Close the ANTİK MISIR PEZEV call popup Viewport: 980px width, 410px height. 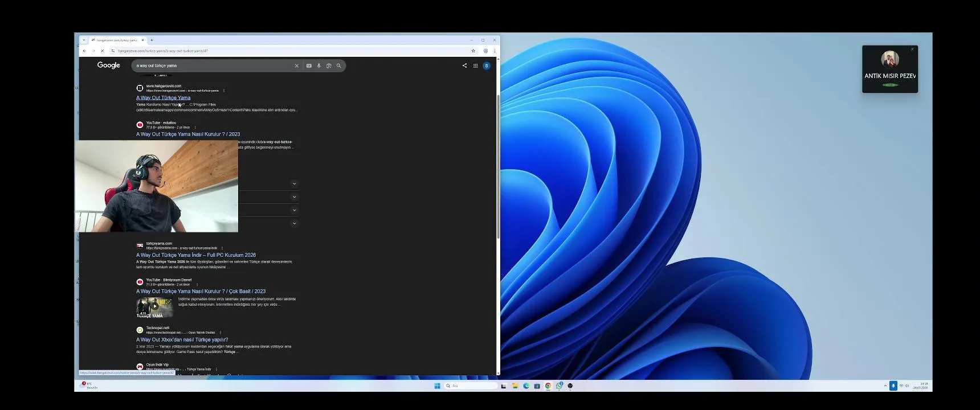(912, 49)
